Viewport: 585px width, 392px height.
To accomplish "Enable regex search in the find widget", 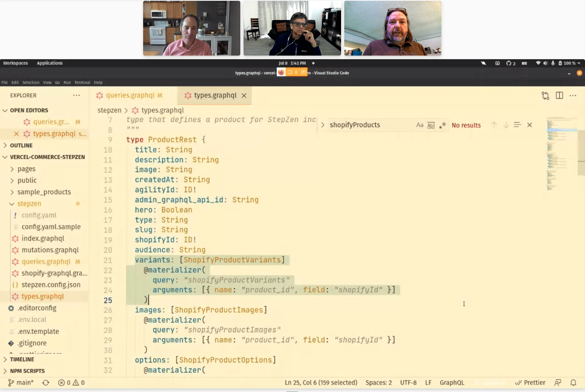I will pos(442,125).
